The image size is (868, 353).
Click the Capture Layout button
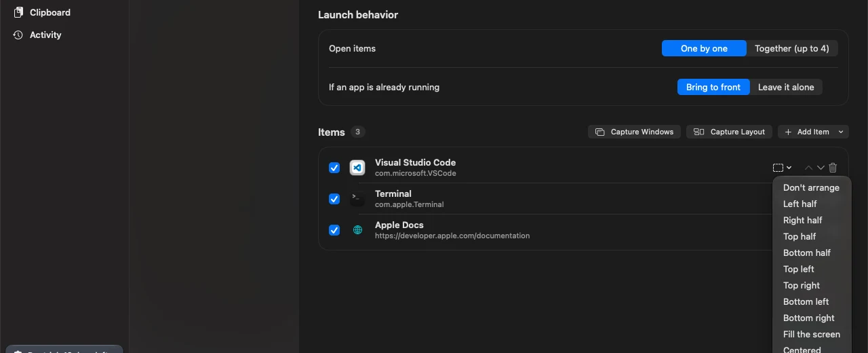pyautogui.click(x=730, y=132)
